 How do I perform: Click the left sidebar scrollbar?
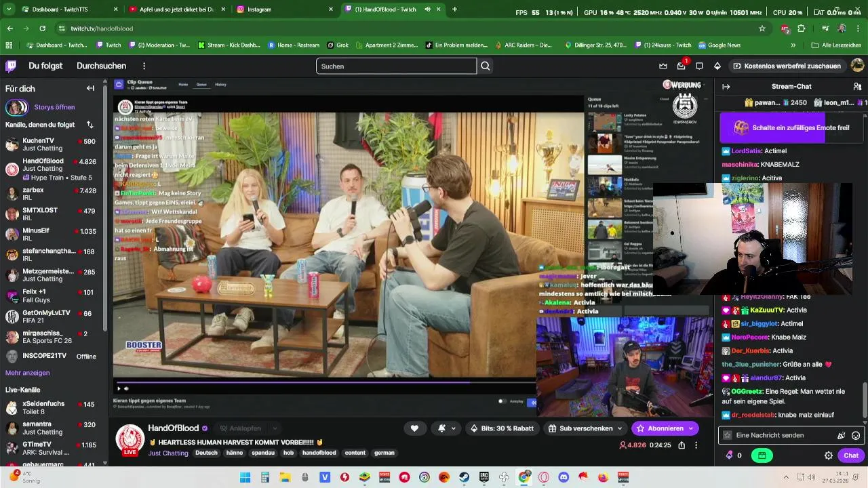pyautogui.click(x=105, y=207)
